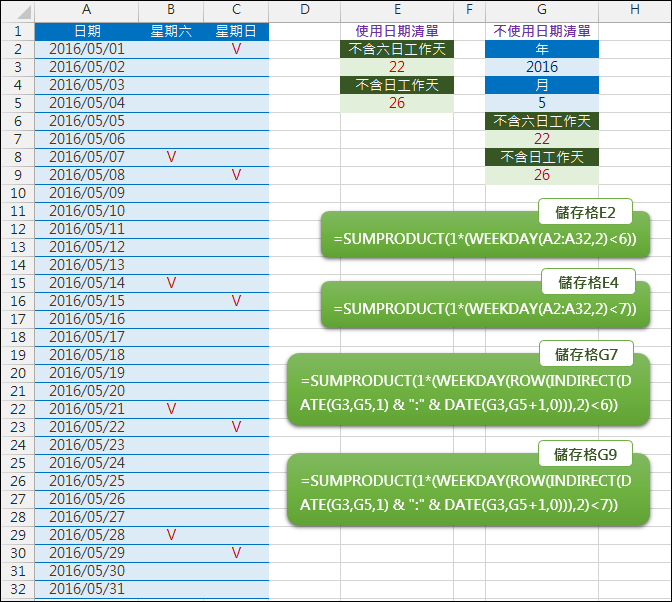Select the year value 2016 in G3

click(542, 67)
